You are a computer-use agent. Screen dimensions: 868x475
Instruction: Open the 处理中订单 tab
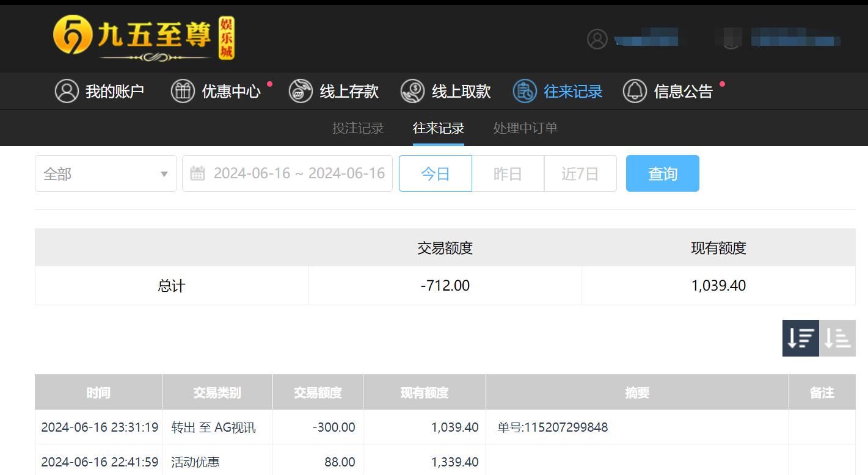pyautogui.click(x=525, y=128)
